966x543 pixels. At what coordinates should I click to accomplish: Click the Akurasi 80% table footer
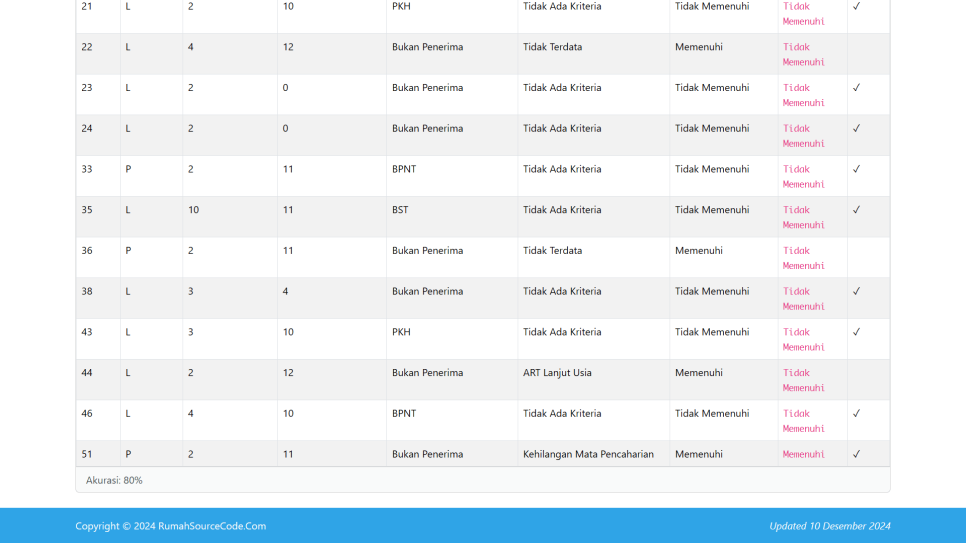click(114, 481)
